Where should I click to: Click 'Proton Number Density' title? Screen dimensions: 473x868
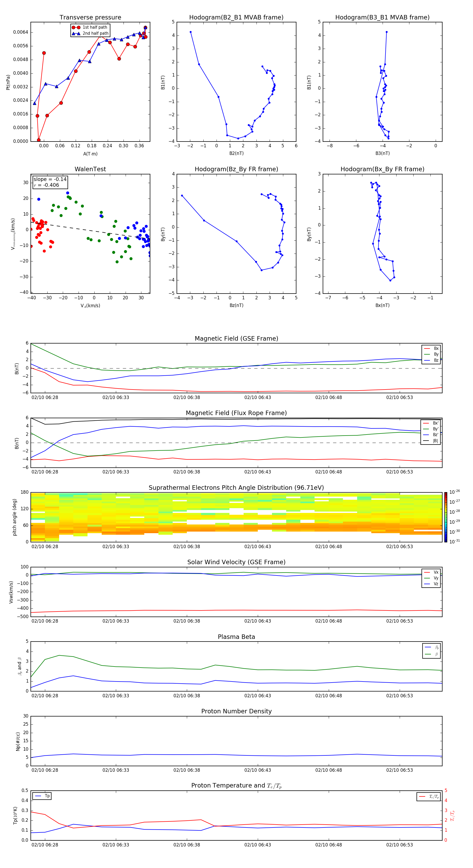coord(236,711)
